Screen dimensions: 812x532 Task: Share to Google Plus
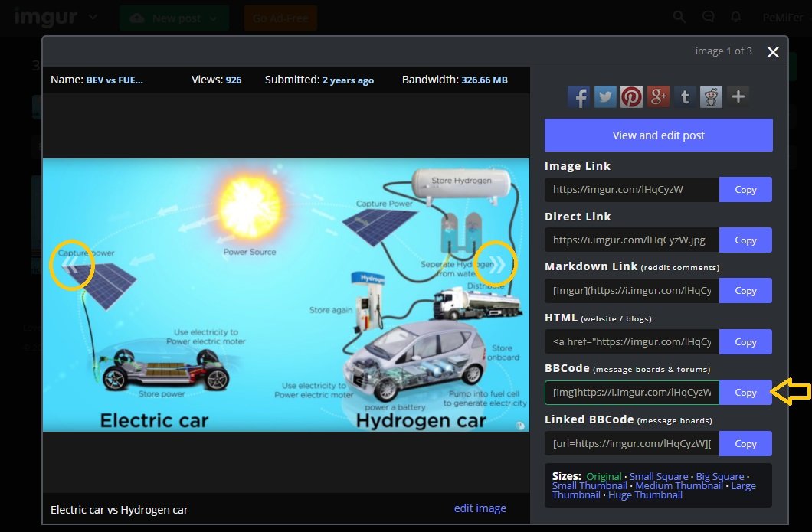pyautogui.click(x=659, y=96)
